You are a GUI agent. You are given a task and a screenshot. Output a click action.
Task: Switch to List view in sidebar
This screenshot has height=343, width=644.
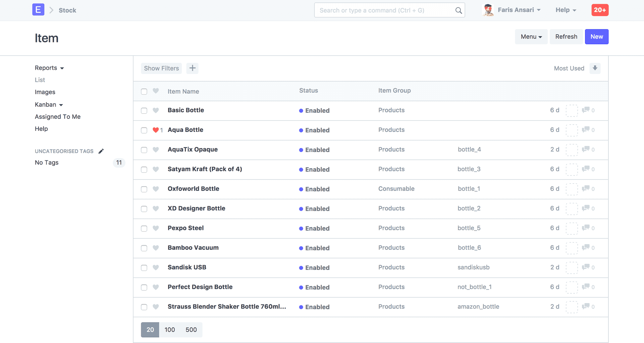40,80
